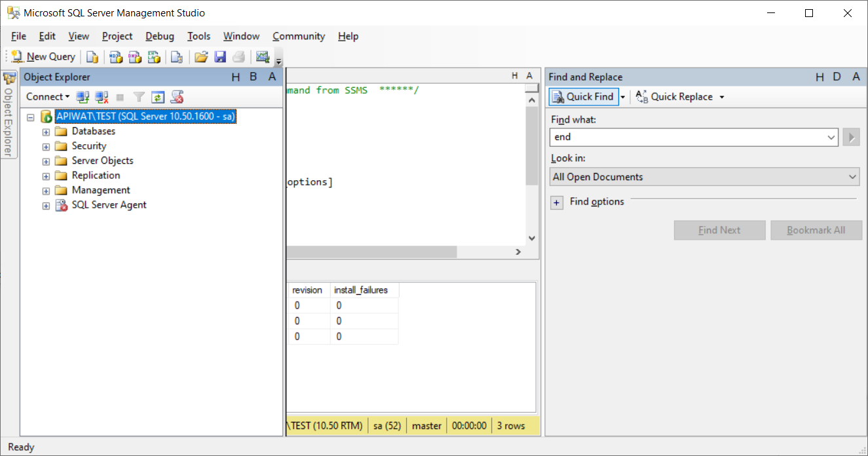Open the Window menu
This screenshot has width=868, height=456.
coord(241,36)
